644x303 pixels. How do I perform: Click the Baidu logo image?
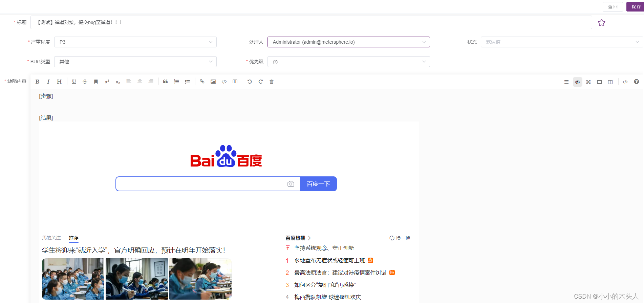(226, 156)
